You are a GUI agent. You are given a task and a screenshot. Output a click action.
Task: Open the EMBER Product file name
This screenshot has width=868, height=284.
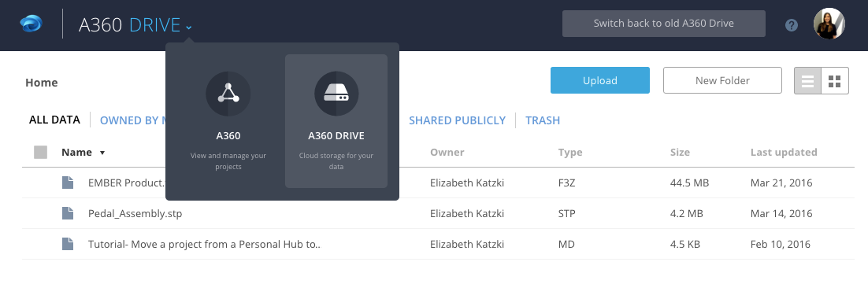click(x=127, y=183)
